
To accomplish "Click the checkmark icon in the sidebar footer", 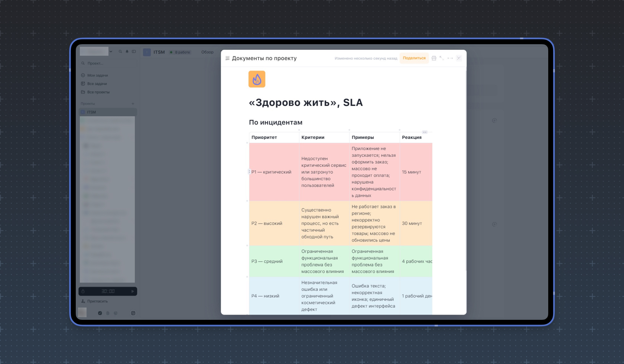I will pyautogui.click(x=100, y=313).
